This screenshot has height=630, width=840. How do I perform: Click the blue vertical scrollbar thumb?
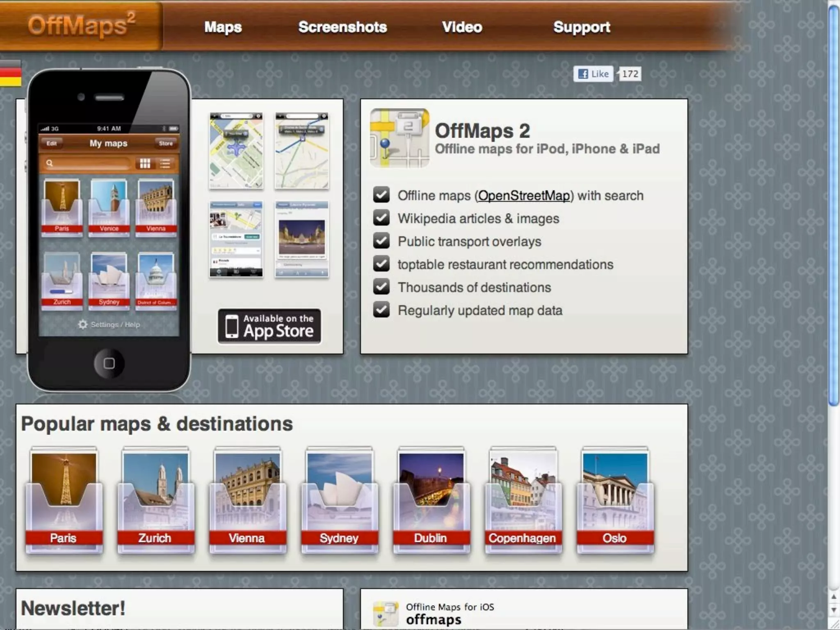click(833, 205)
